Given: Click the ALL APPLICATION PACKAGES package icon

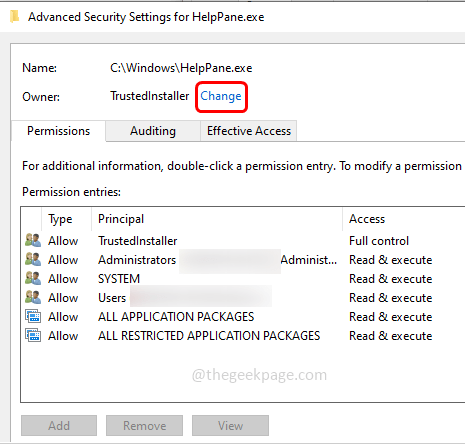Looking at the screenshot, I should click(x=33, y=316).
